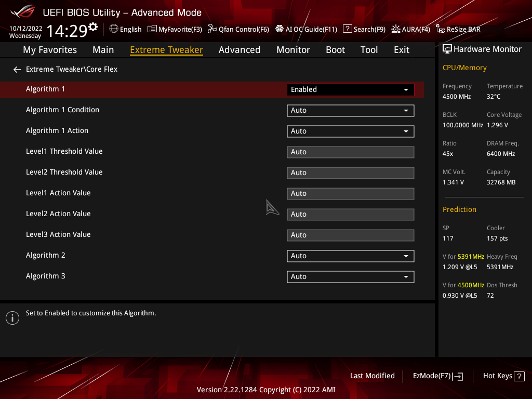Click the 32768 MB capacity value
Viewport: 532px width, 399px height.
click(x=501, y=182)
